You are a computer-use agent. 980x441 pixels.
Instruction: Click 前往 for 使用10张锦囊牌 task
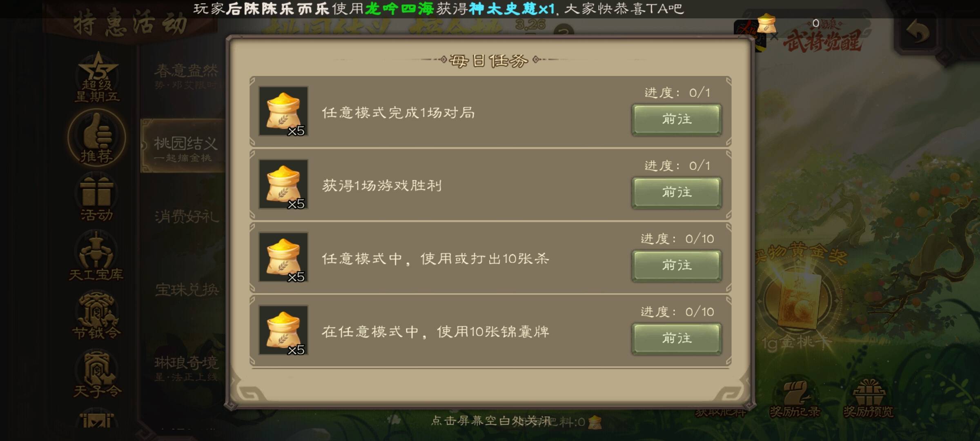click(x=677, y=339)
